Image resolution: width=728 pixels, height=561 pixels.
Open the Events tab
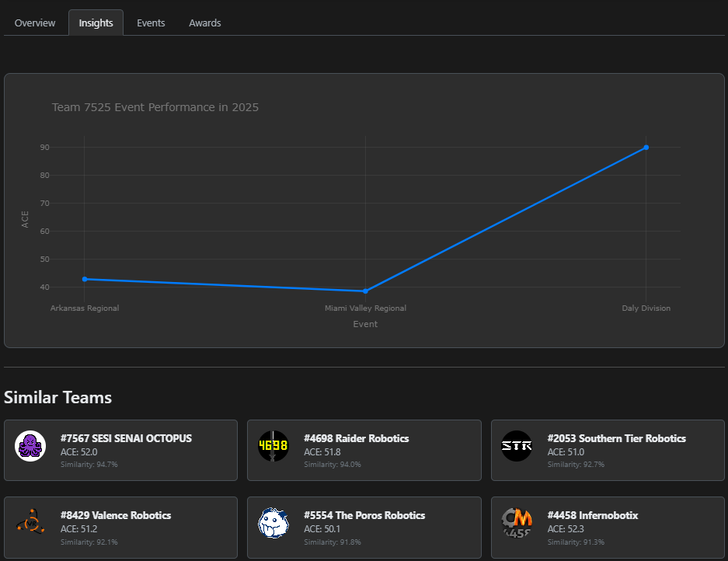(x=151, y=23)
